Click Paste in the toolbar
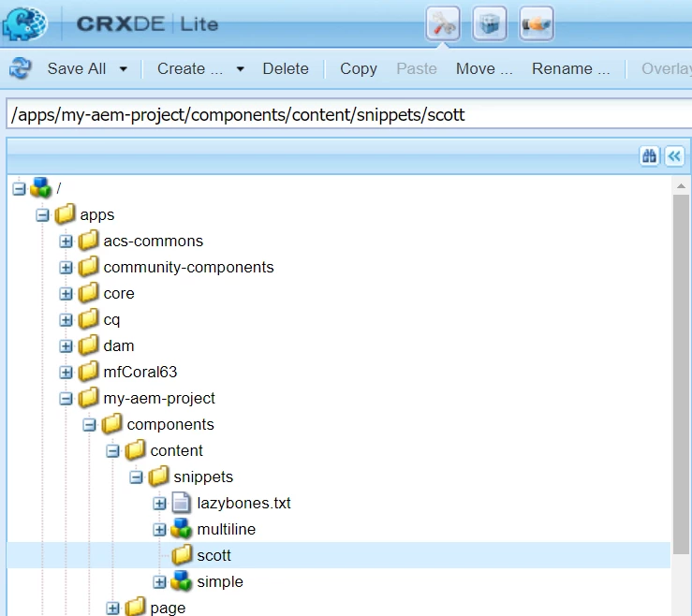692x616 pixels. tap(417, 68)
